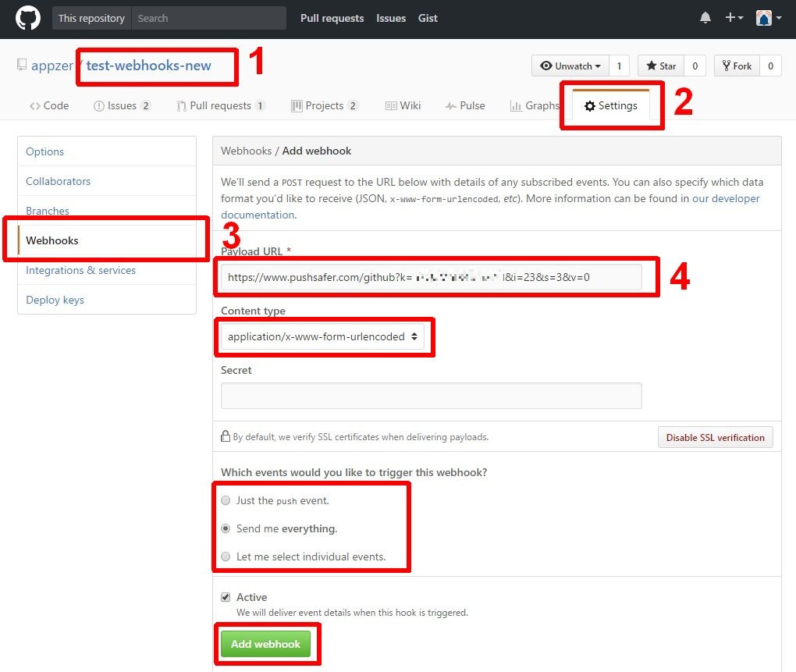Click the Projects tab board icon
The height and width of the screenshot is (672, 796).
297,105
